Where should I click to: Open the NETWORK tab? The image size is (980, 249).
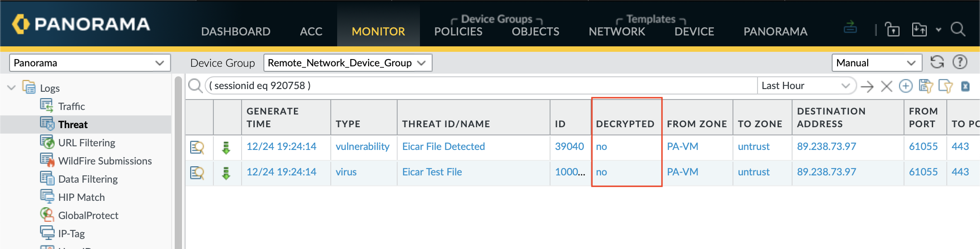pos(617,31)
